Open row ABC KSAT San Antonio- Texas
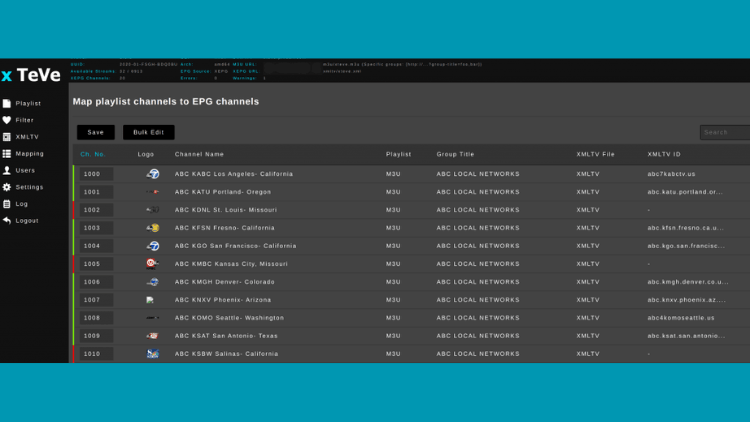The image size is (750, 422). (x=411, y=336)
